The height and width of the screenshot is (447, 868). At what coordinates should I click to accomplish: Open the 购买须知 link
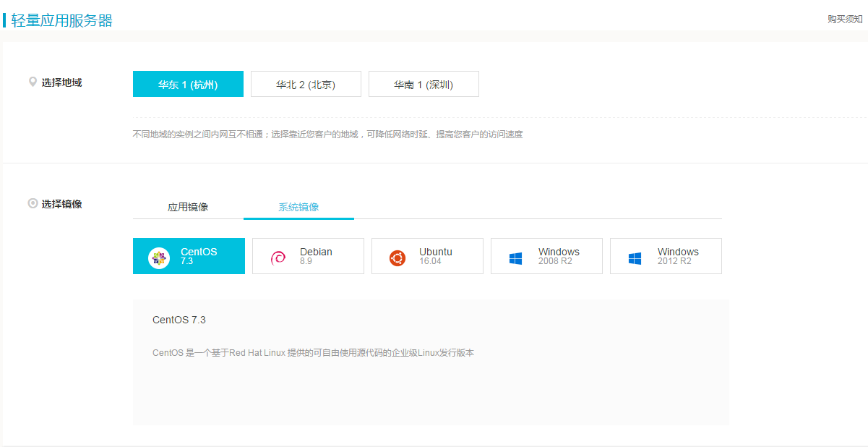point(845,20)
